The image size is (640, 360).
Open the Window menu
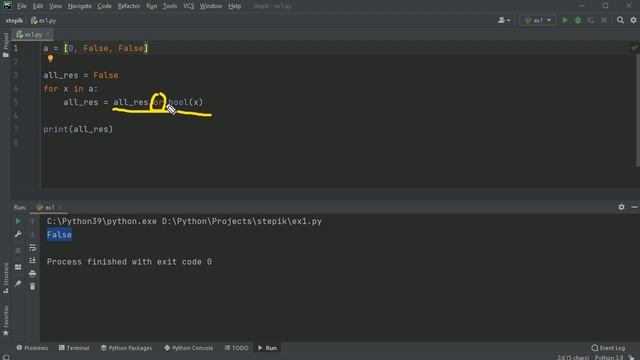(211, 6)
